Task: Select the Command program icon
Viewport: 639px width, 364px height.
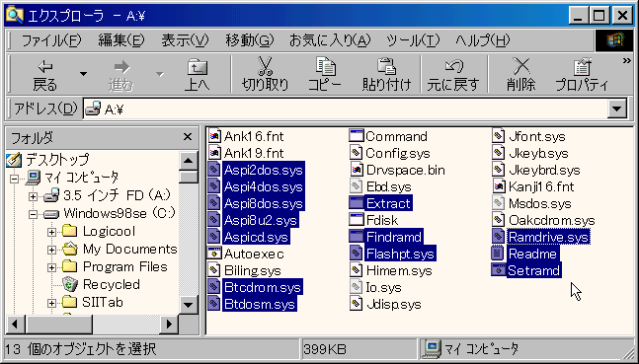Action: [x=357, y=135]
